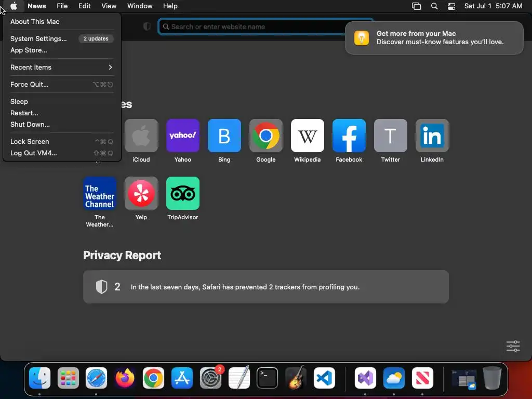The height and width of the screenshot is (399, 532).
Task: Click the date and time in the menu bar
Action: click(493, 6)
